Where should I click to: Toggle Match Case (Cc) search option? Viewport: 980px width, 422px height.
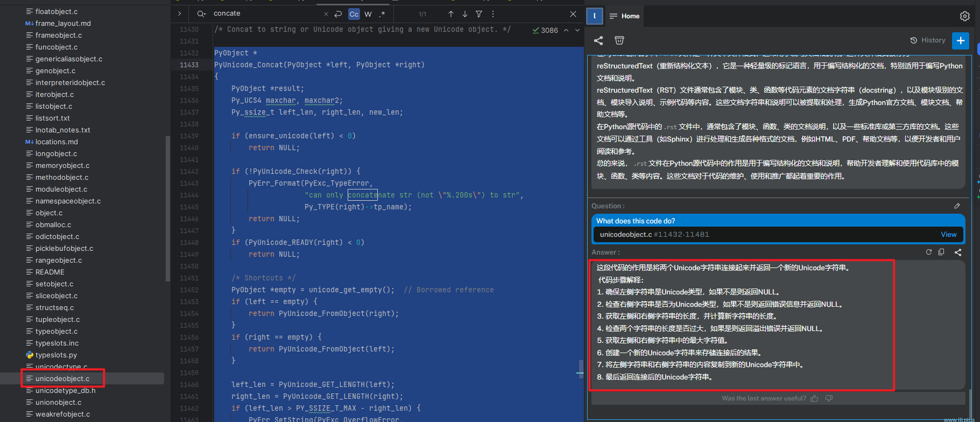click(354, 14)
